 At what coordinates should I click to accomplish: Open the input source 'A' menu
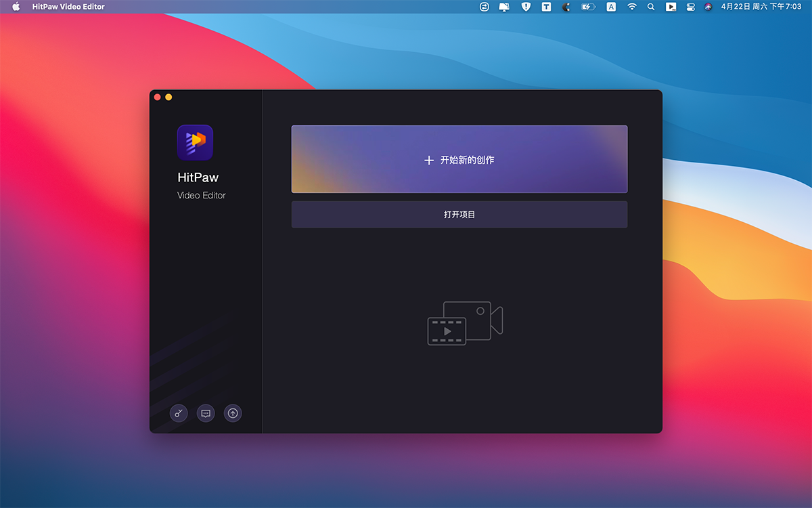click(611, 7)
